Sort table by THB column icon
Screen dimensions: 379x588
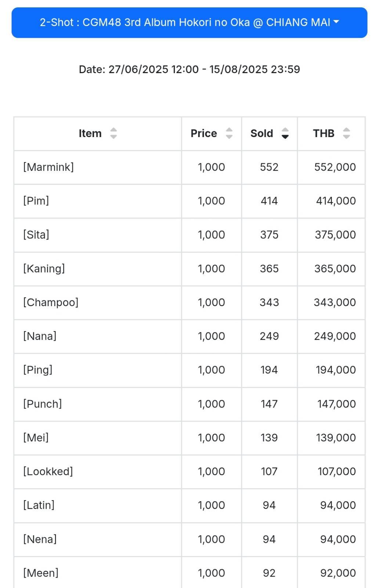[x=346, y=133]
